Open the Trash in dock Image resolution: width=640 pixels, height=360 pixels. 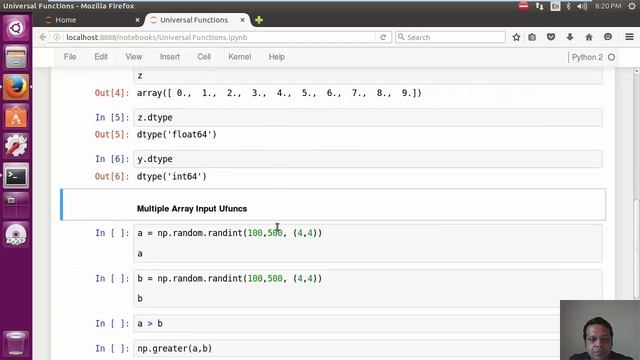(16, 343)
